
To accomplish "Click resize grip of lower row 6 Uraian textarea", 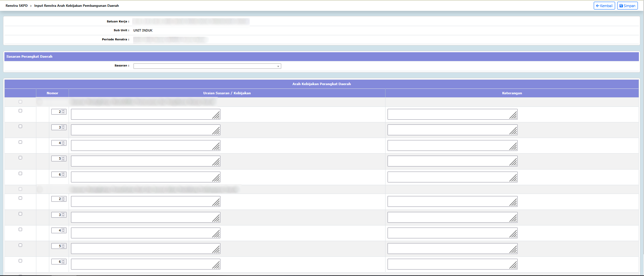I will pos(216,265).
